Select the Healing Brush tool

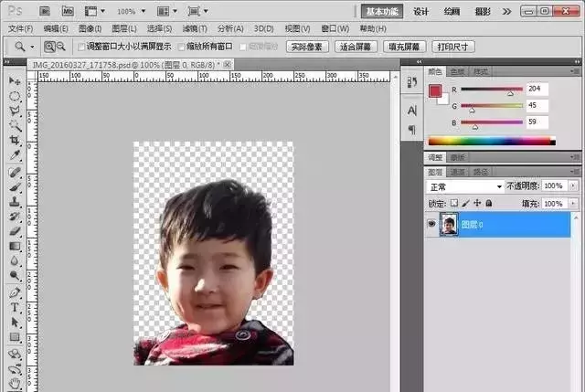pyautogui.click(x=15, y=173)
